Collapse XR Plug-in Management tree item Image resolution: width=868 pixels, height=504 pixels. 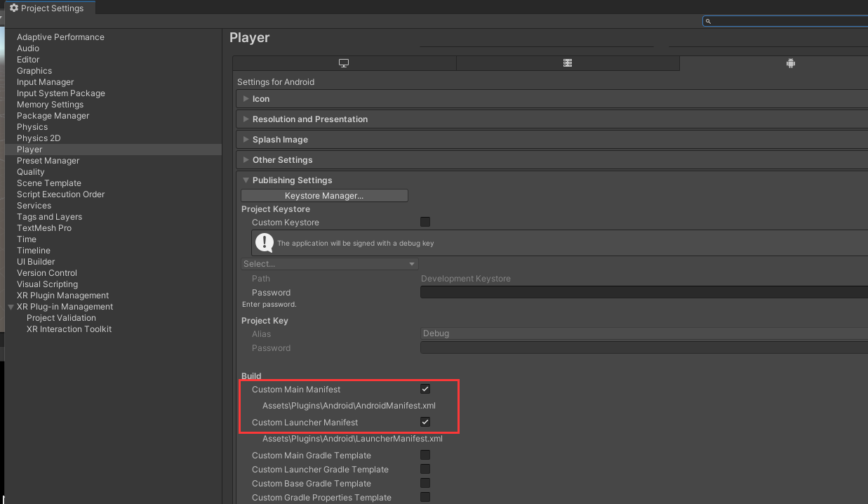[x=11, y=307]
